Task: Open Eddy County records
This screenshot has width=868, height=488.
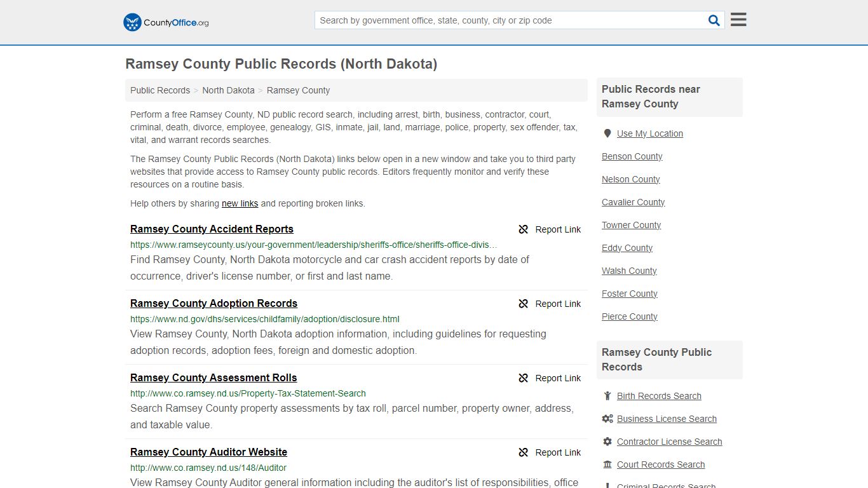Action: click(627, 248)
